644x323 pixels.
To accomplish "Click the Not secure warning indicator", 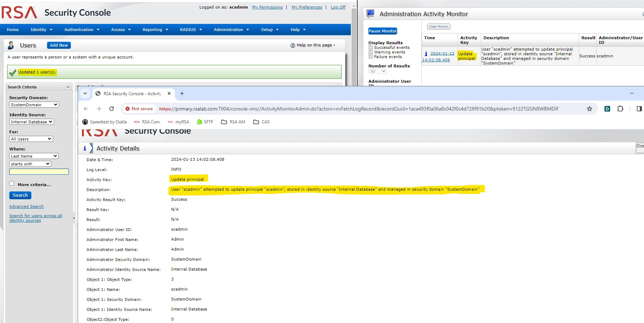I will coord(139,109).
